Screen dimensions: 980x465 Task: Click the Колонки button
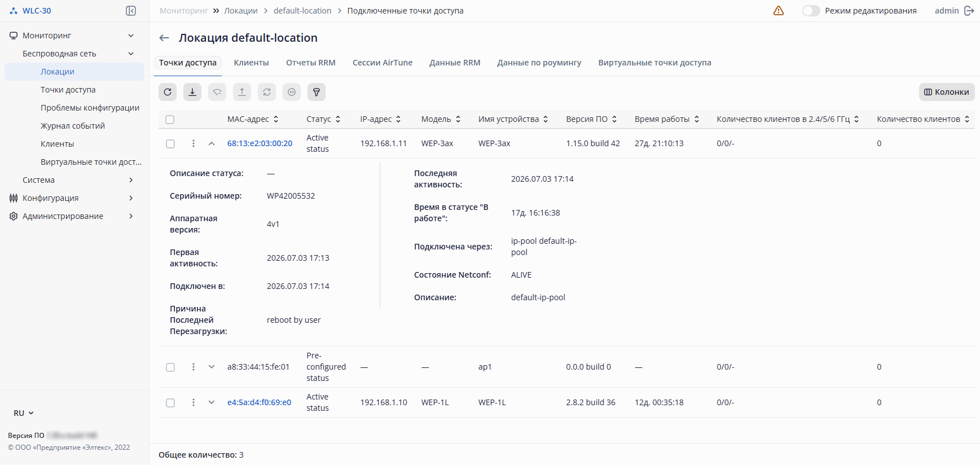947,92
